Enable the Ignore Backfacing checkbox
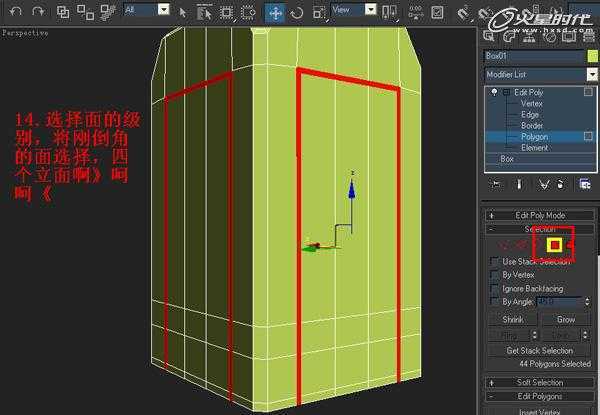The height and width of the screenshot is (415, 600). pyautogui.click(x=494, y=288)
